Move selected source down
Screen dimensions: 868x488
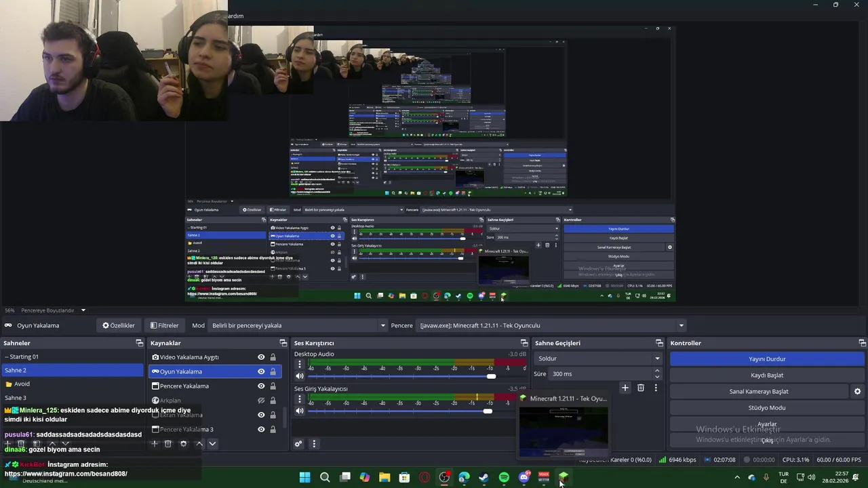[x=212, y=444]
